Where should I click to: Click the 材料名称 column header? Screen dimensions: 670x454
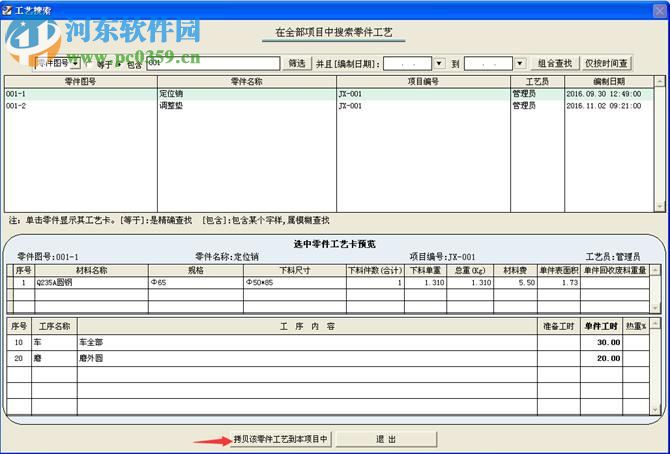point(91,271)
